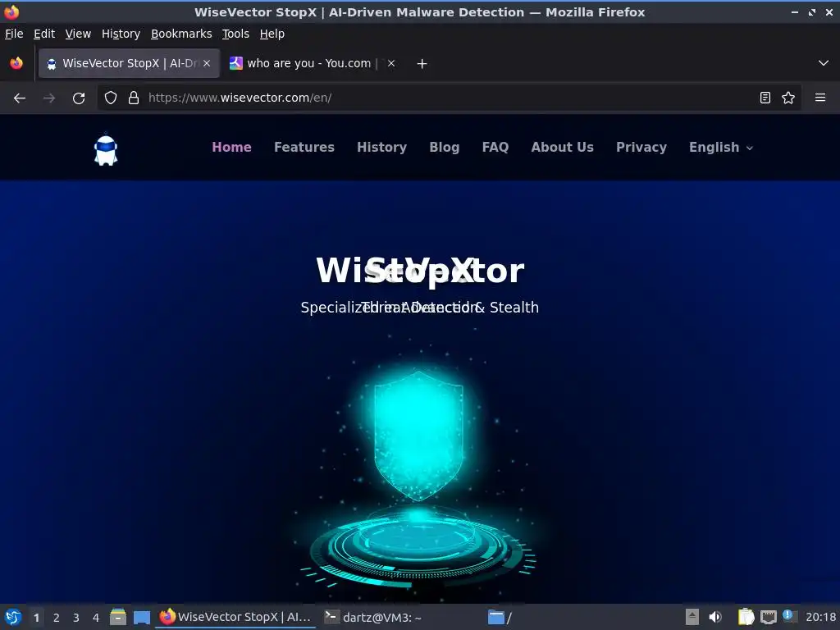This screenshot has height=630, width=840.
Task: Open the Blog link
Action: (x=444, y=148)
